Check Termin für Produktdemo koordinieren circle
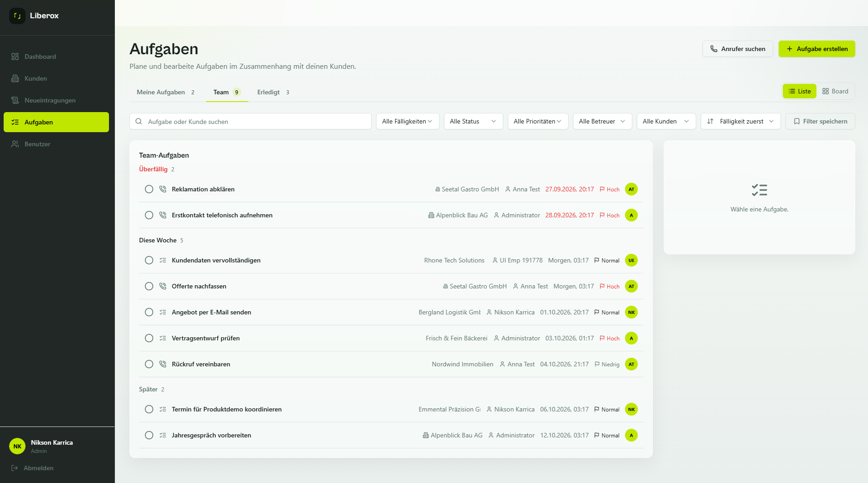Screen dimensions: 868x483 [149, 409]
